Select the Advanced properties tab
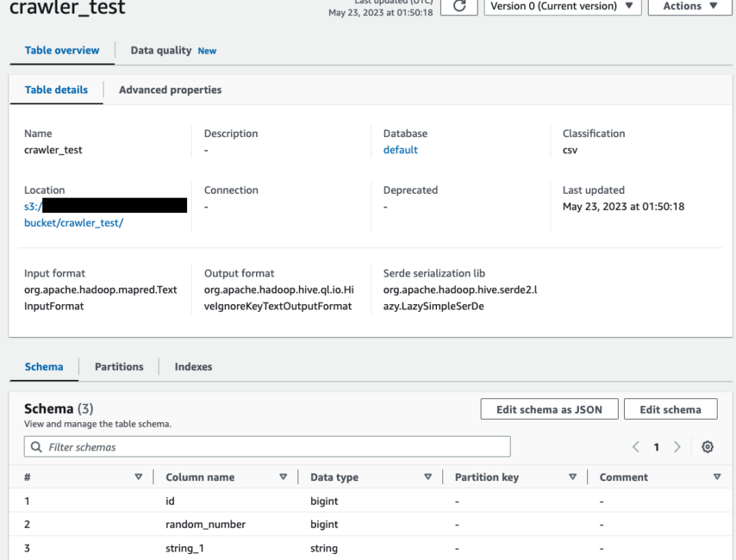This screenshot has height=560, width=736. (170, 90)
